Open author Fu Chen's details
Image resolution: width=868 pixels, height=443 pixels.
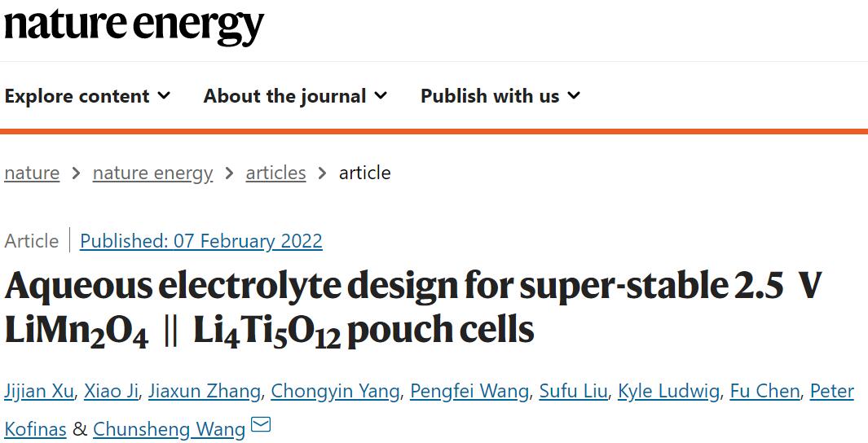click(765, 392)
